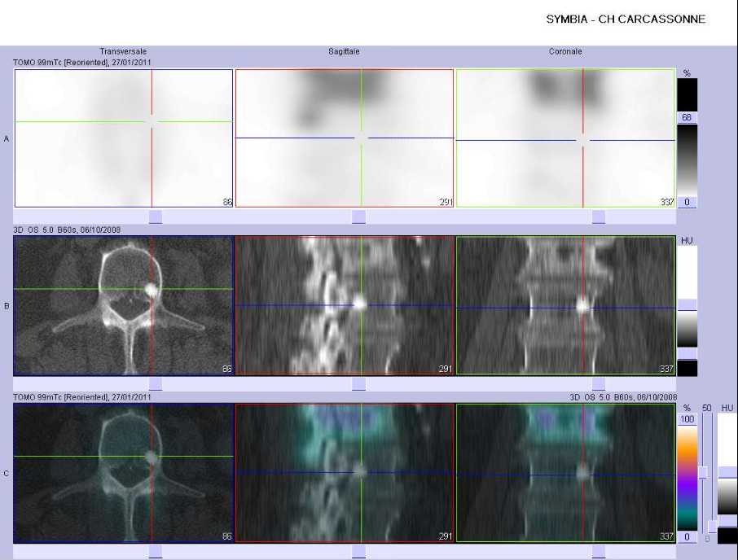Click the slice slider thumb under row A coronal view
Viewport: 738px width, 560px height.
pyautogui.click(x=599, y=217)
